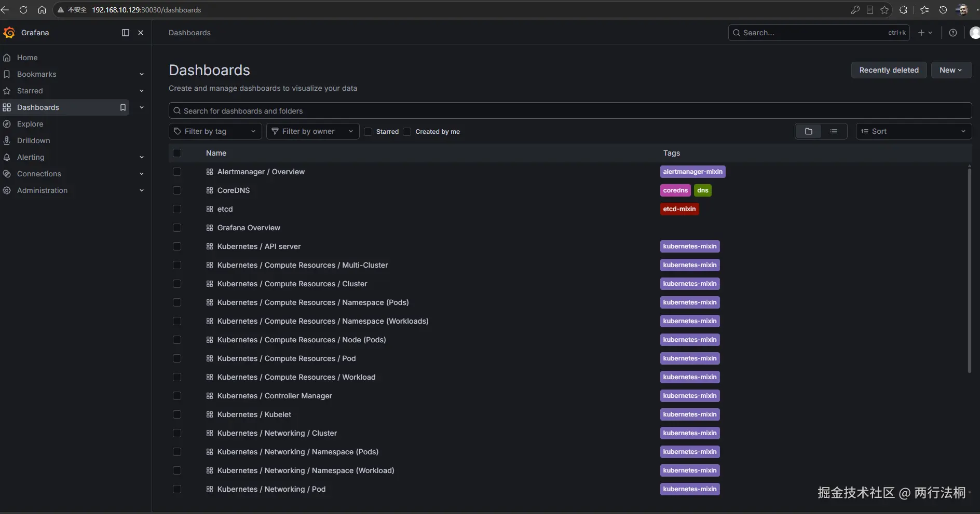Go to the browser home page

coord(42,10)
